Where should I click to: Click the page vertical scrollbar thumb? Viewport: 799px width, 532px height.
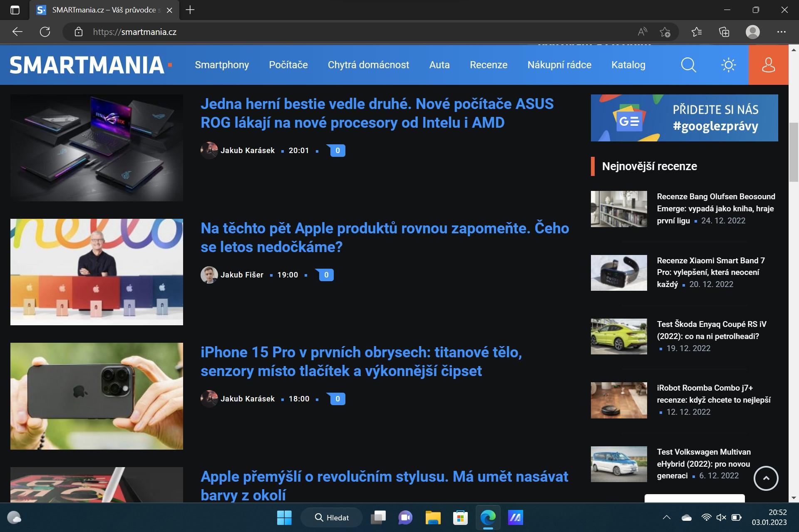[x=793, y=153]
